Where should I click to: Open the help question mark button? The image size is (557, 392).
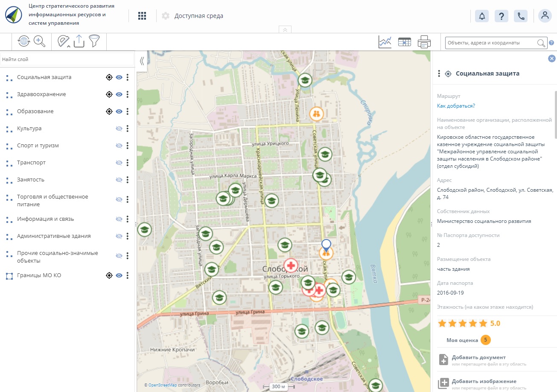point(501,16)
